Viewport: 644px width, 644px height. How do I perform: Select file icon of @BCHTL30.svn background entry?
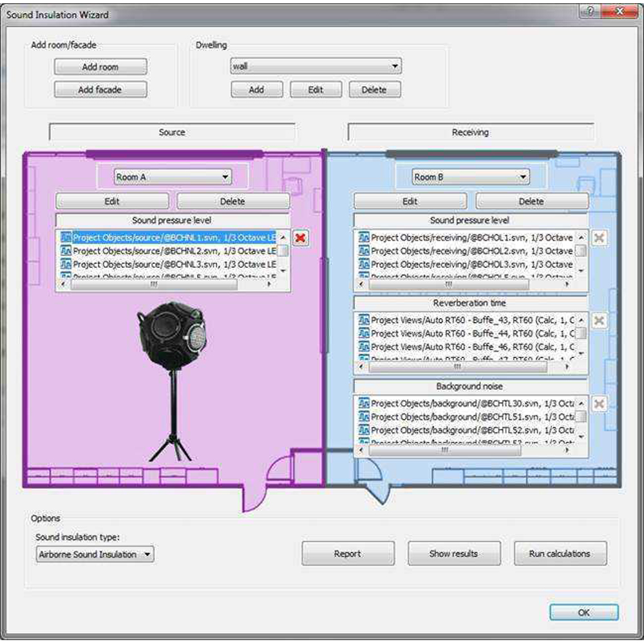tap(364, 404)
